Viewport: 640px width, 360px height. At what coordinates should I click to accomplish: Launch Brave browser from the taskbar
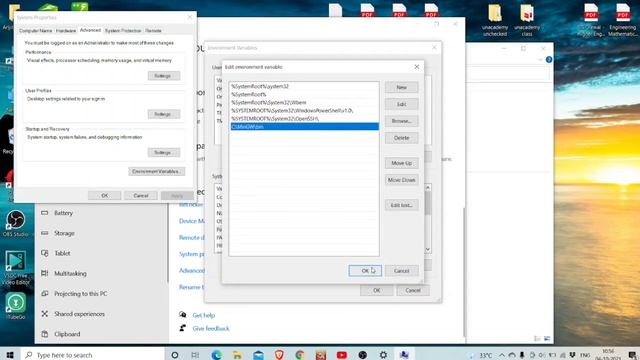[x=279, y=355]
